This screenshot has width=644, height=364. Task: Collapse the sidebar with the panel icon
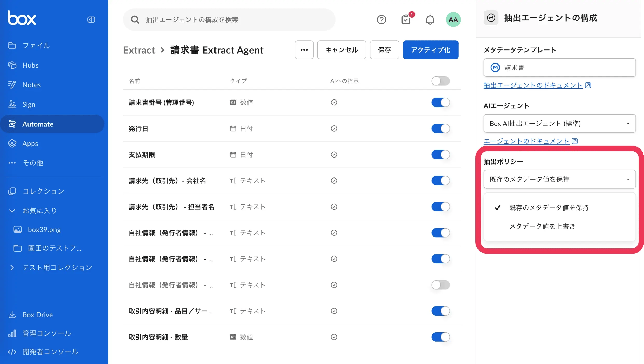91,19
